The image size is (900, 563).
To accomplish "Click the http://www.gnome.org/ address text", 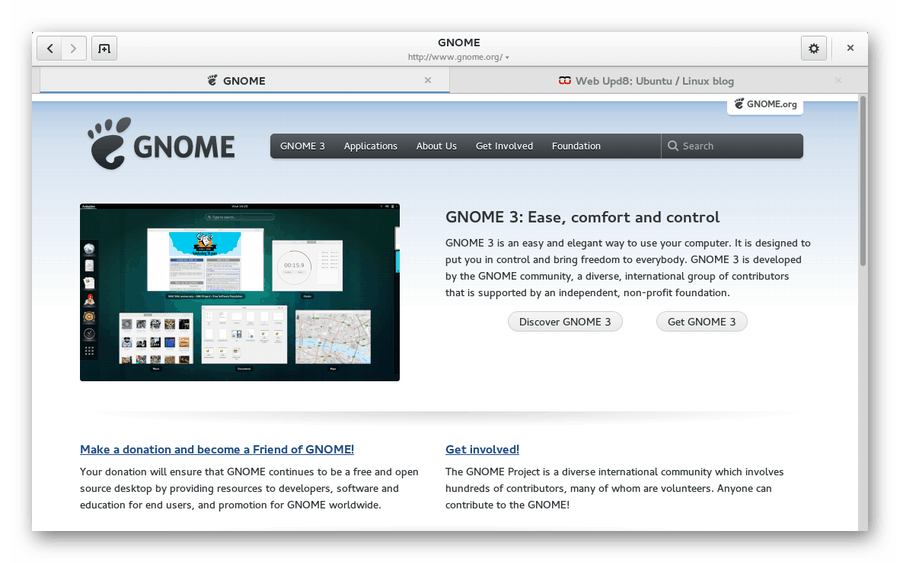I will (x=455, y=57).
